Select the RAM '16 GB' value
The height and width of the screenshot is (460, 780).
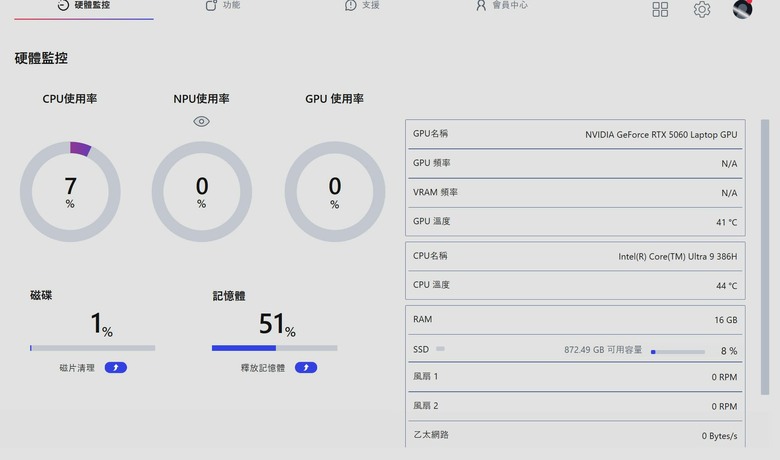pyautogui.click(x=726, y=320)
